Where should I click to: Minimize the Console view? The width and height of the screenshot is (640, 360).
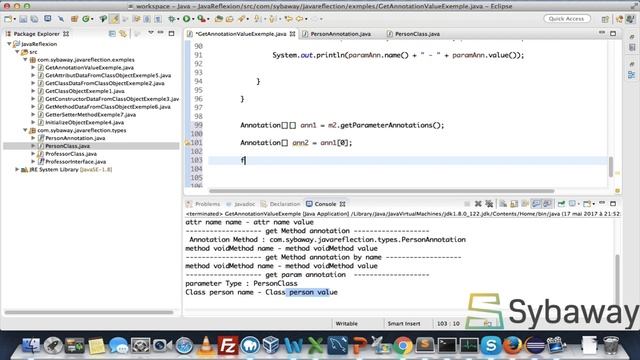pos(602,203)
